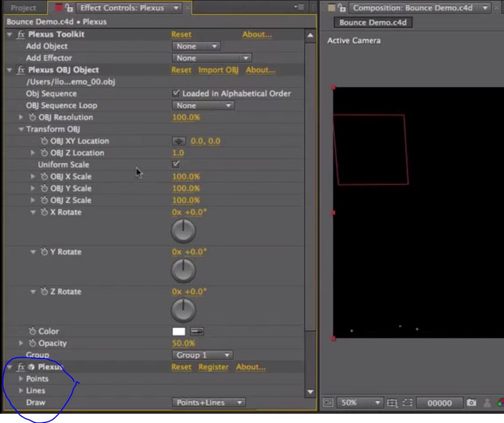Select the Effect Controls: Plexus tab
Screen dimensions: 504x423
(x=122, y=8)
